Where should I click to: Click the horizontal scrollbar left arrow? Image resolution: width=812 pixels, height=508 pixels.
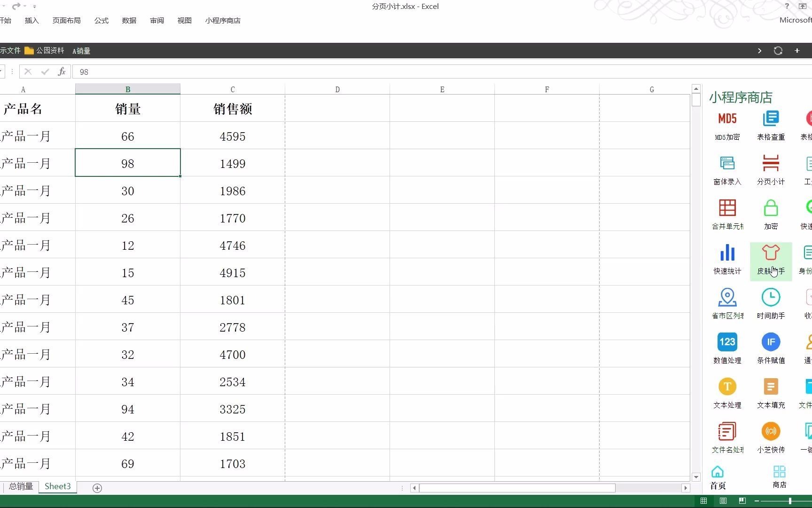[x=414, y=488]
